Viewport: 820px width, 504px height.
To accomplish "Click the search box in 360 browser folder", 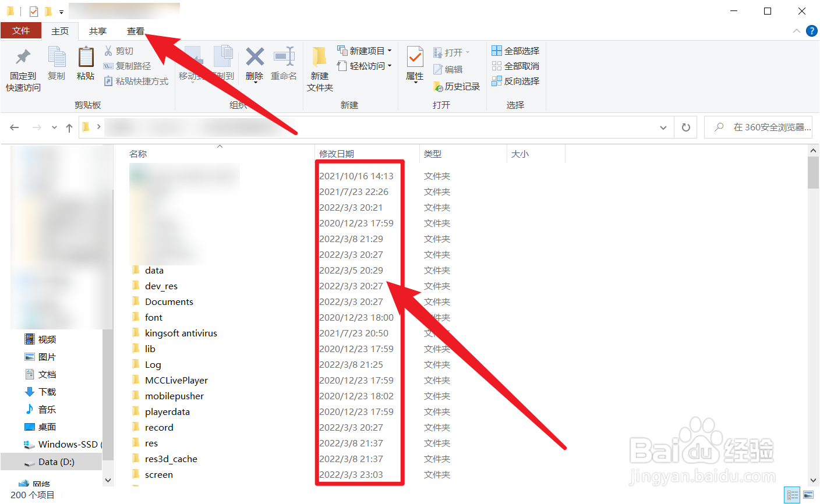I will [758, 127].
